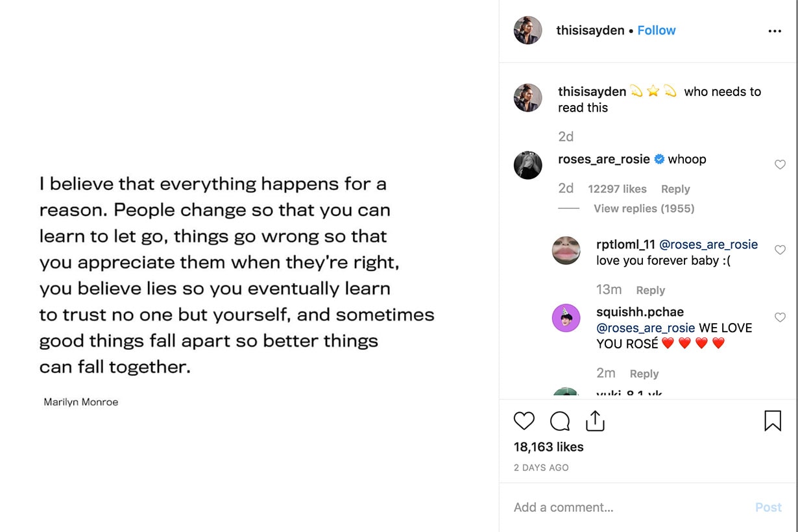Open the comment bubble icon

[x=559, y=422]
